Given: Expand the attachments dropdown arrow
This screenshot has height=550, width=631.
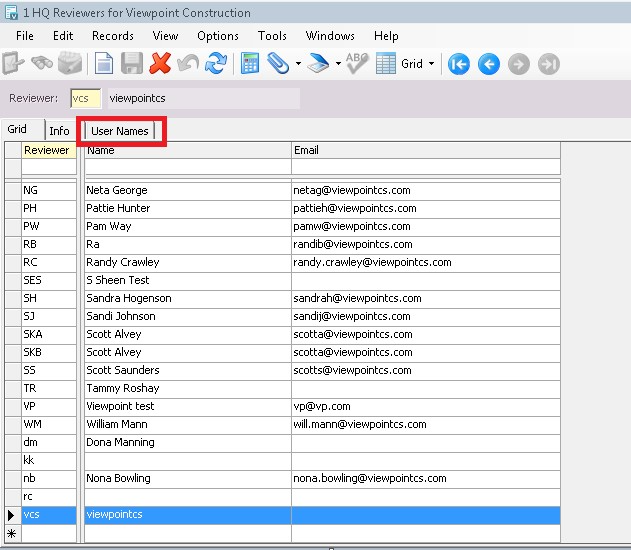Looking at the screenshot, I should click(298, 64).
